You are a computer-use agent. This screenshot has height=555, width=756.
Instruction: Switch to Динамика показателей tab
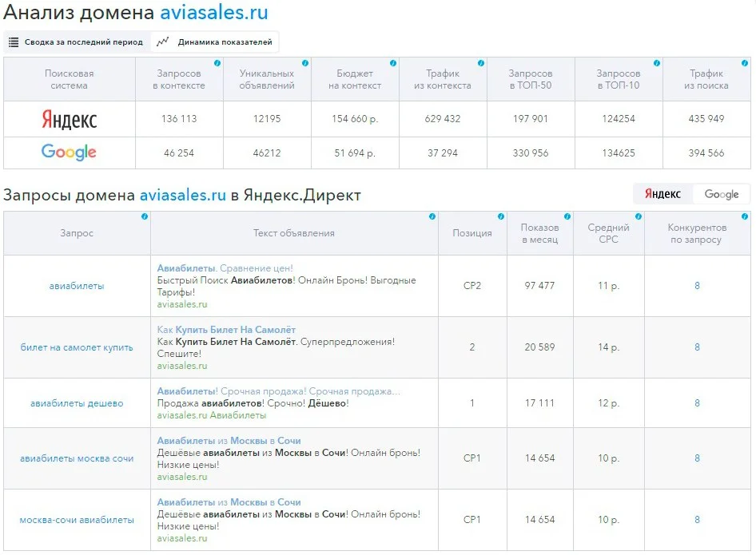tap(216, 42)
